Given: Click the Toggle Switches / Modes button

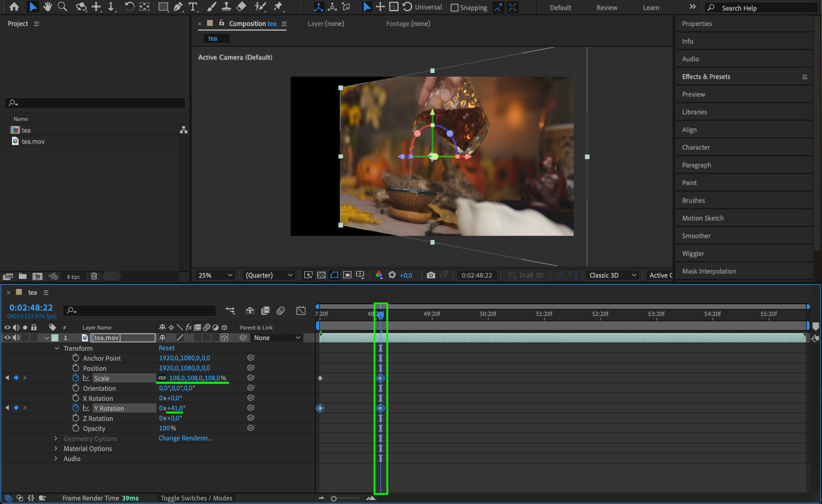Looking at the screenshot, I should (196, 498).
